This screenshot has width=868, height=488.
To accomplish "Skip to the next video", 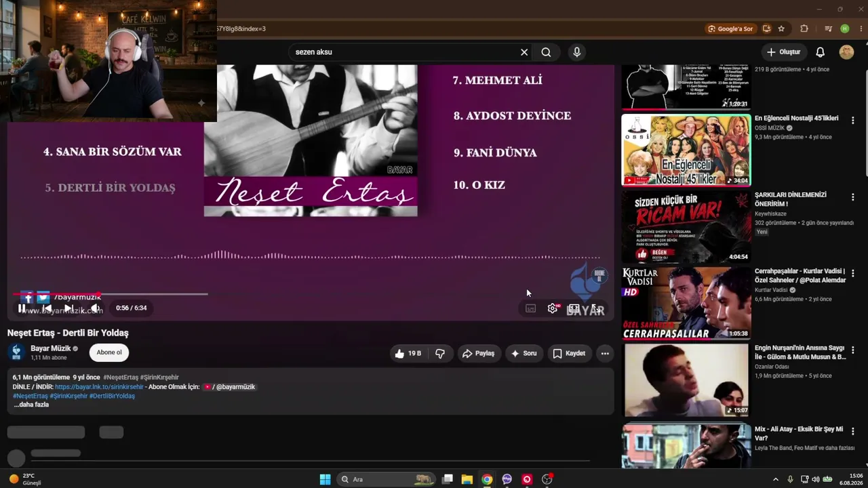I will [68, 308].
